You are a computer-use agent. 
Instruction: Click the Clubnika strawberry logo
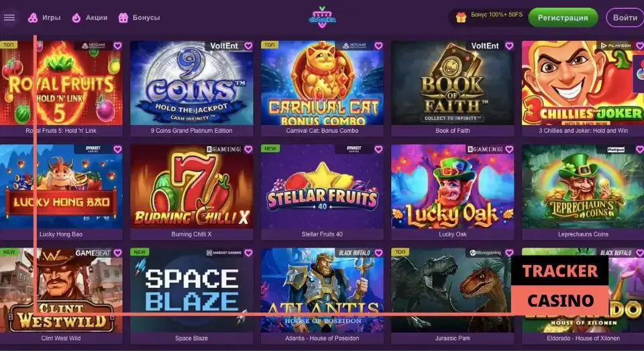322,17
